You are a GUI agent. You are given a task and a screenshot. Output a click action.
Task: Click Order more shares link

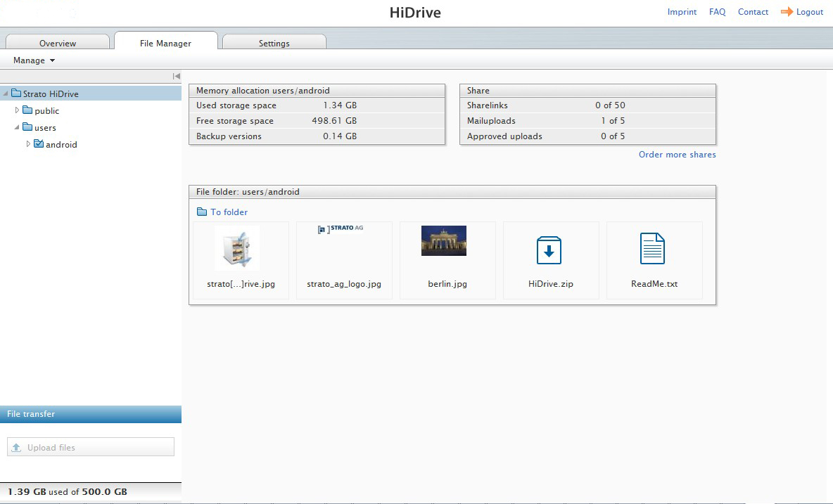click(x=678, y=155)
